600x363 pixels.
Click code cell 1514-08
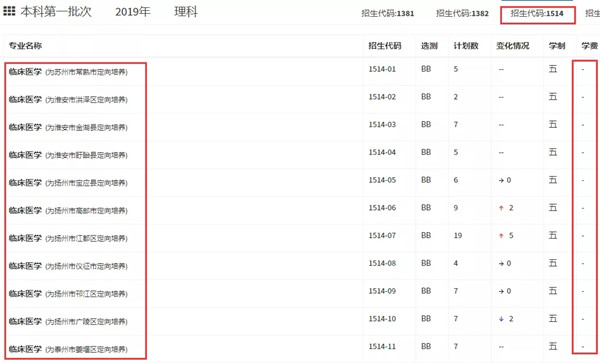[382, 264]
